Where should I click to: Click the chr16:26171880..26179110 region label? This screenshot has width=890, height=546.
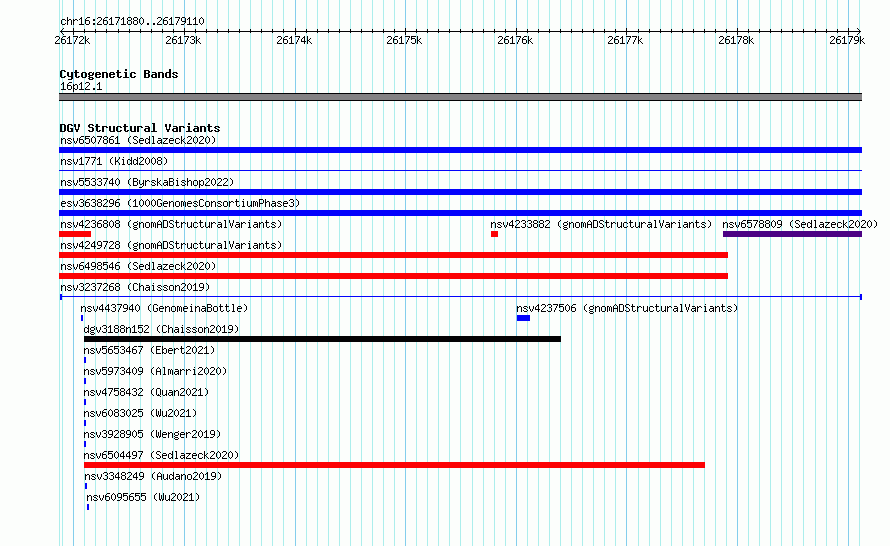coord(132,21)
